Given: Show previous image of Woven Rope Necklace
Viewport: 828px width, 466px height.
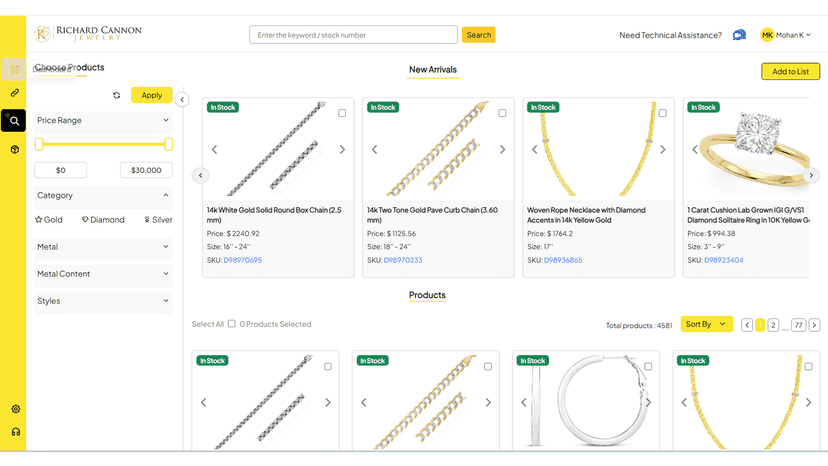Looking at the screenshot, I should point(534,150).
